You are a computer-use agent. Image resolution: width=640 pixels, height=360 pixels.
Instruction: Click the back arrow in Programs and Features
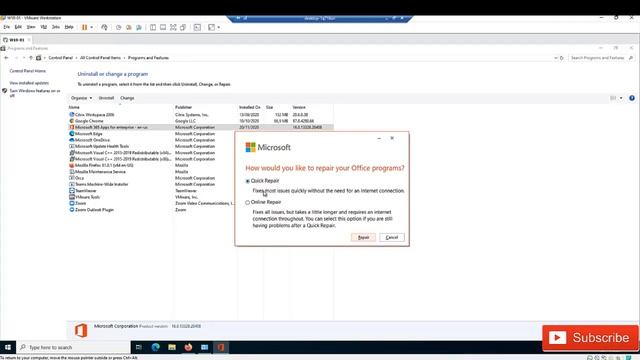coord(6,58)
